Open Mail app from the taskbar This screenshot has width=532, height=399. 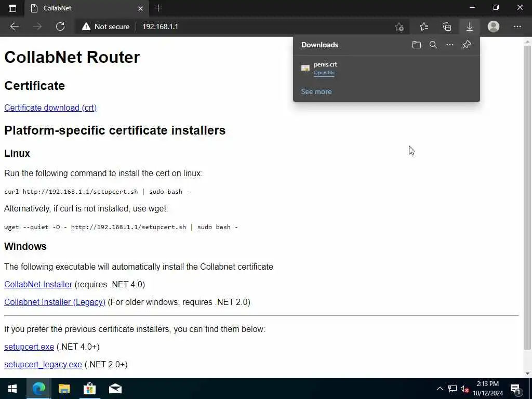[x=115, y=389]
